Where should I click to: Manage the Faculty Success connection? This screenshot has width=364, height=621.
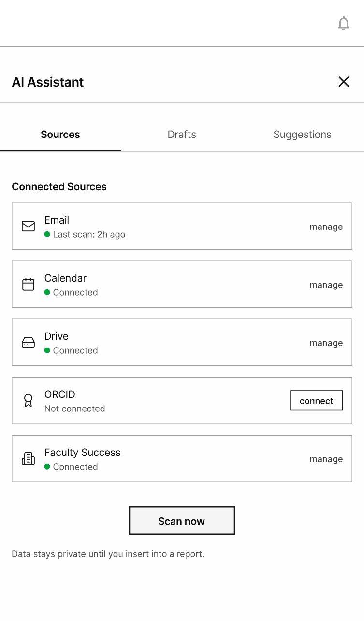(326, 459)
